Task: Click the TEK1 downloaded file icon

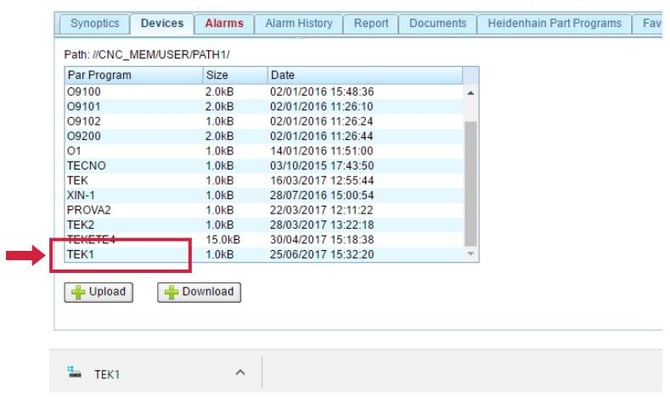Action: coord(74,372)
